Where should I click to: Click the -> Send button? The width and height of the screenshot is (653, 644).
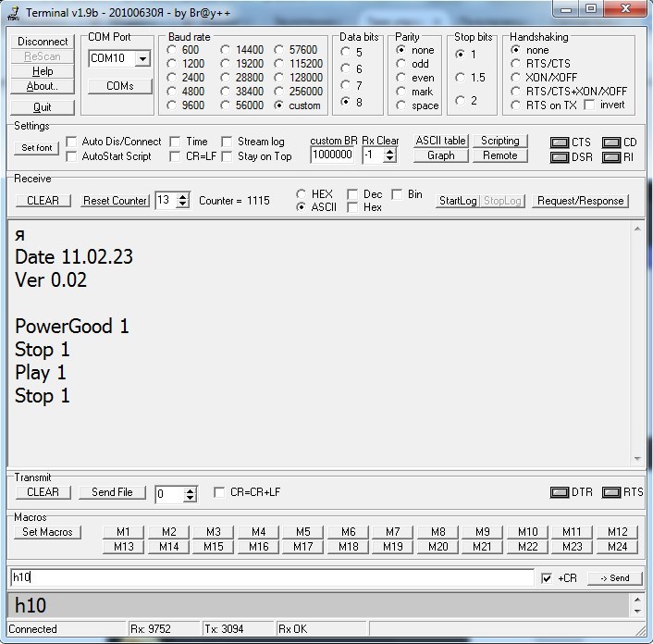pyautogui.click(x=615, y=578)
